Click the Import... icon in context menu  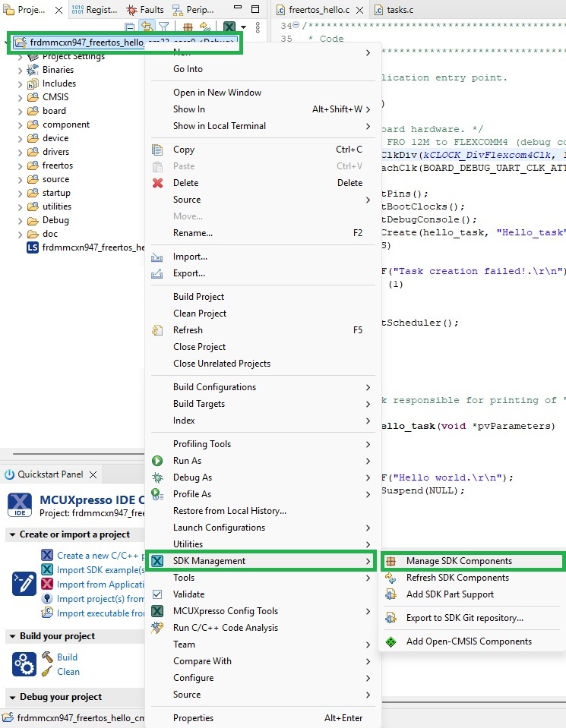click(157, 257)
